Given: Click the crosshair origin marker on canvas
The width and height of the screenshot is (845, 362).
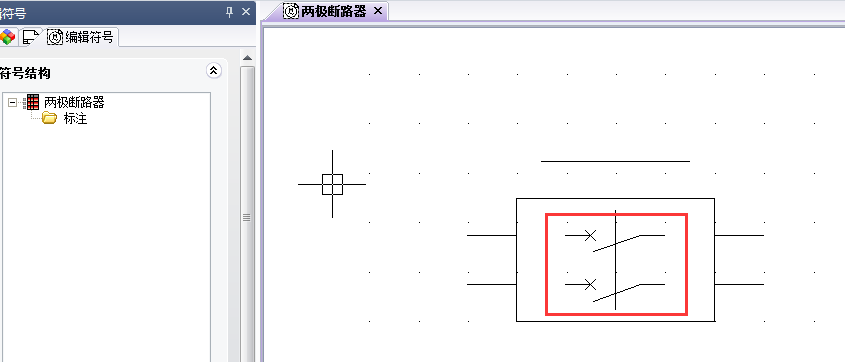Looking at the screenshot, I should (x=333, y=184).
